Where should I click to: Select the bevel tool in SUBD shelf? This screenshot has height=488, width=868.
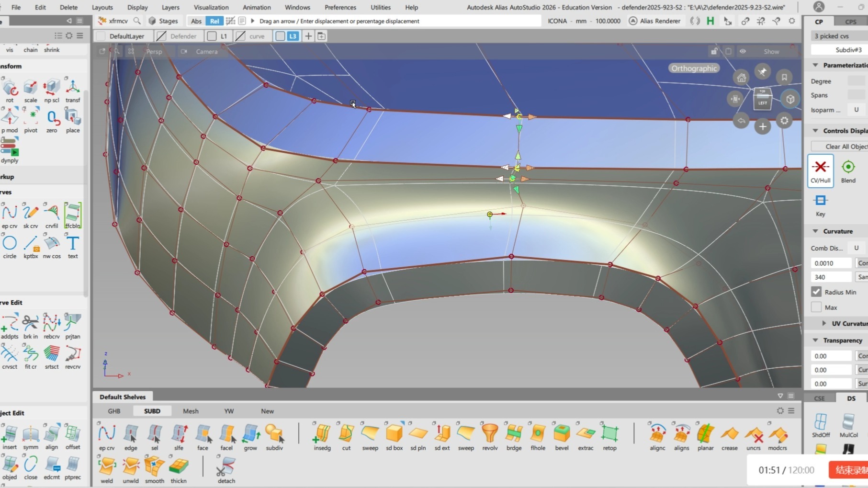(562, 434)
